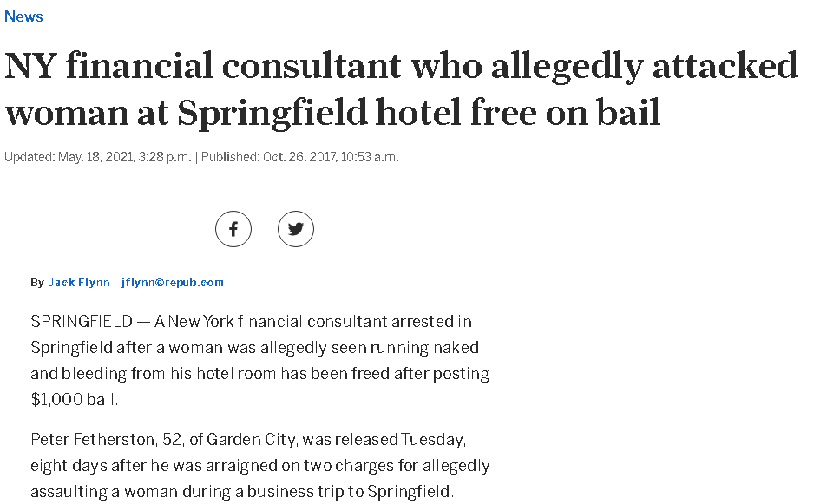
Task: Click the "By" byline label
Action: pyautogui.click(x=37, y=283)
